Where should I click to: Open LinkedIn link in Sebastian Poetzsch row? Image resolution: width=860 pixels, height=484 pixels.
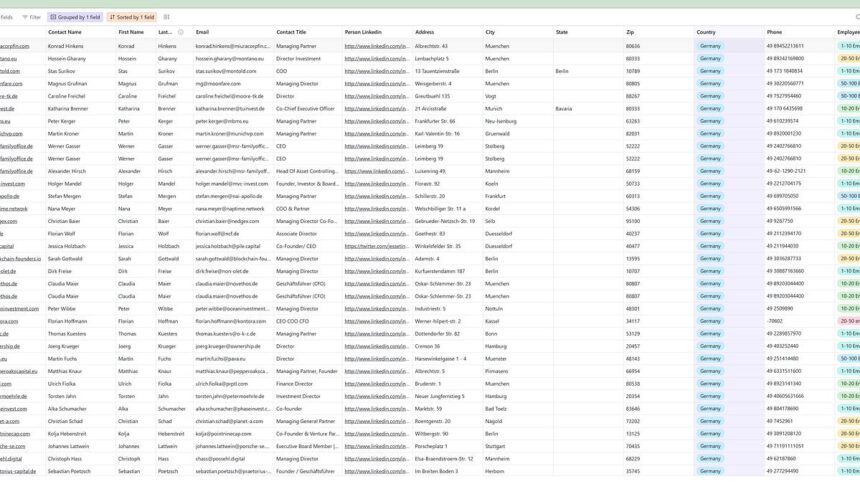(376, 471)
